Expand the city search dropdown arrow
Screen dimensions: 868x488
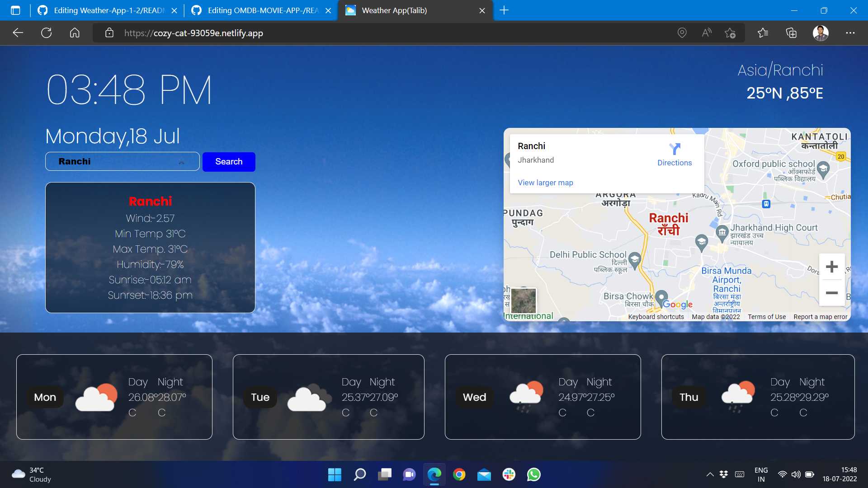click(182, 161)
